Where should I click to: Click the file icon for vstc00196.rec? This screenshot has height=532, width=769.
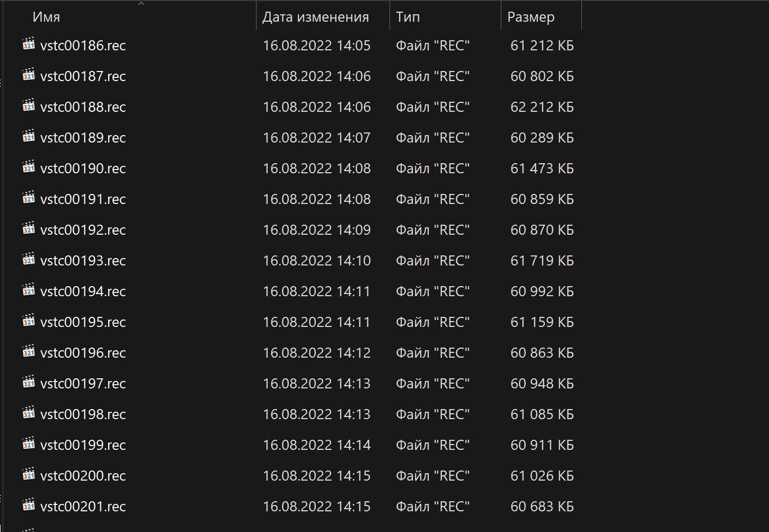[x=29, y=352]
